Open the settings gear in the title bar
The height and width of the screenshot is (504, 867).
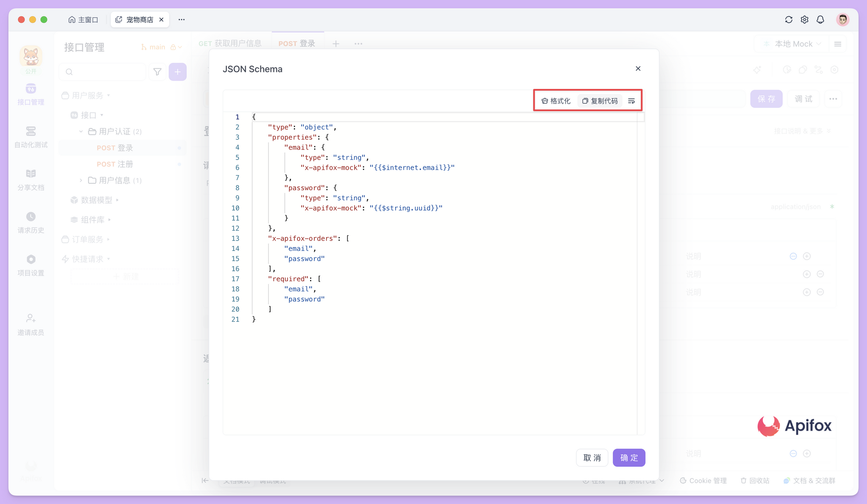coord(804,20)
